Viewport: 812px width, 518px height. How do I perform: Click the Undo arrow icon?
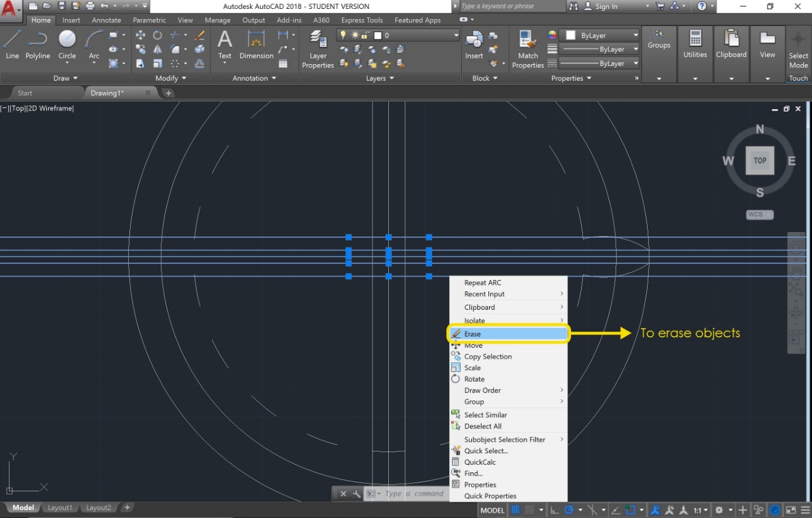(104, 6)
